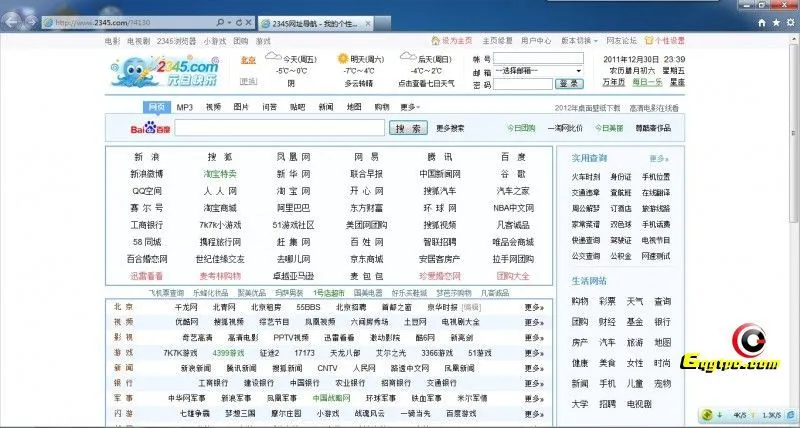
Task: Open the 彩票 link under 生活网站
Action: (x=607, y=302)
